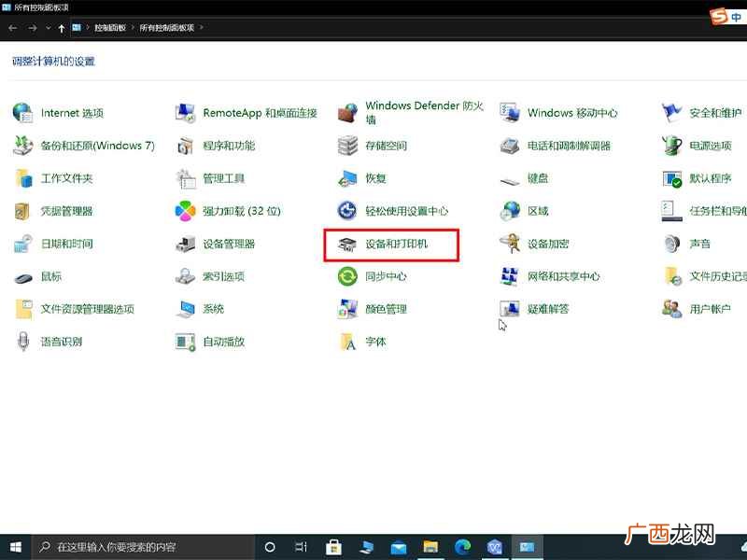
Task: Open the Mail app on taskbar
Action: point(399,547)
